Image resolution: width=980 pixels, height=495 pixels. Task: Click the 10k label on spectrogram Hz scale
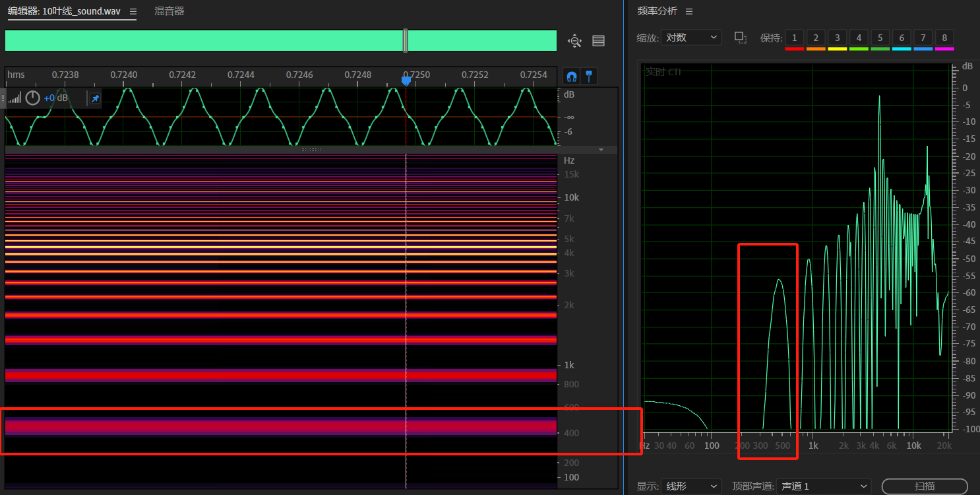571,197
